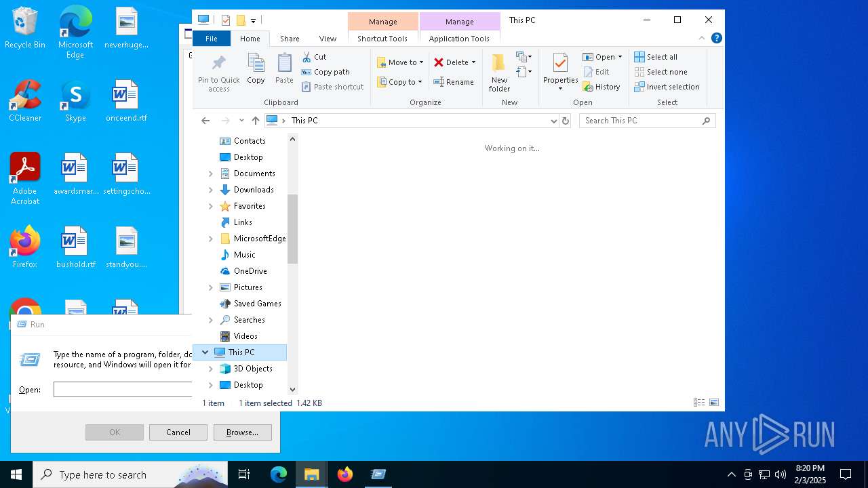This screenshot has height=488, width=868.
Task: Click the Paste ribbon button
Action: tap(284, 69)
